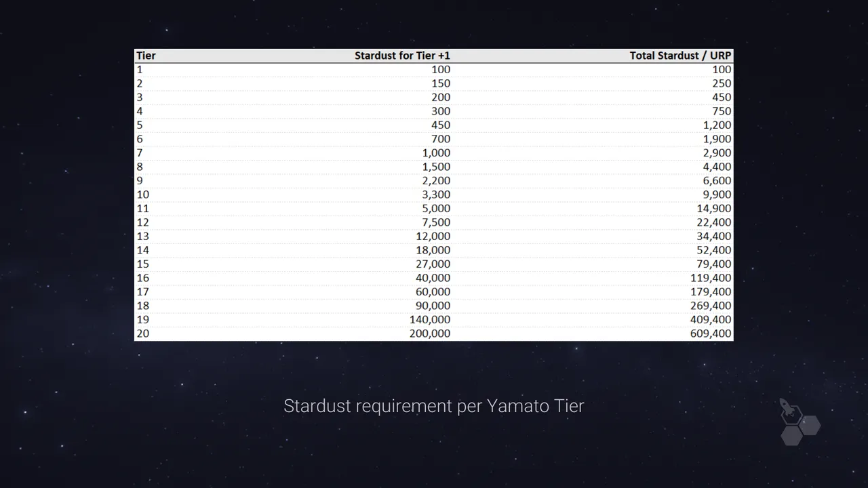This screenshot has height=488, width=868.
Task: Select the 200 stardust cell for Tier 3
Action: point(441,97)
